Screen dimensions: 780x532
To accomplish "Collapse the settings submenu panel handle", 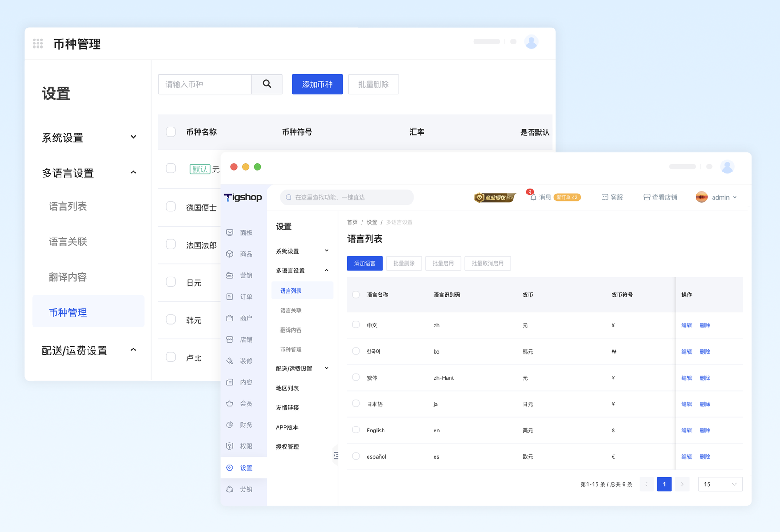I will (336, 455).
